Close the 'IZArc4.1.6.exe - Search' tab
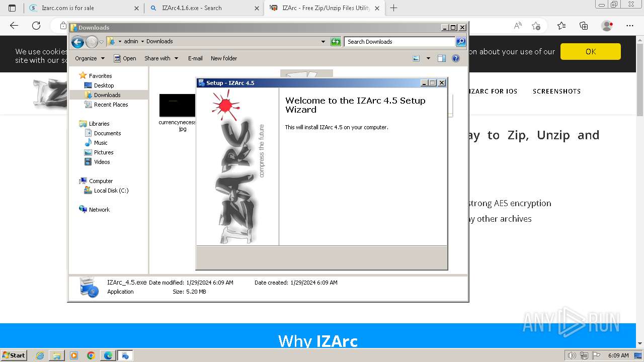The height and width of the screenshot is (362, 644). point(257,8)
